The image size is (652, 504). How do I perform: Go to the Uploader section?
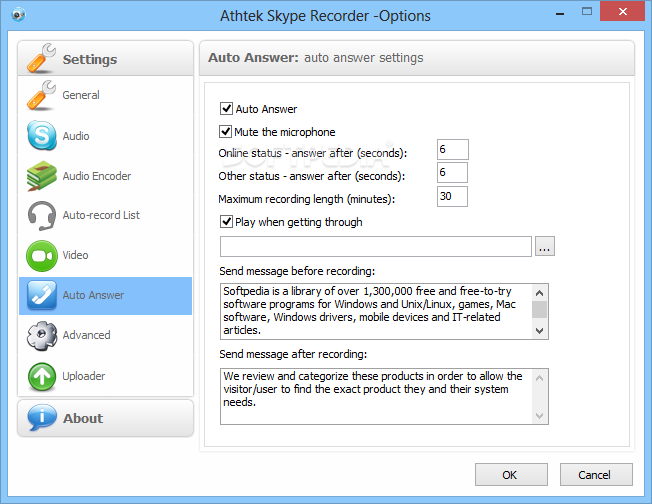[x=84, y=376]
